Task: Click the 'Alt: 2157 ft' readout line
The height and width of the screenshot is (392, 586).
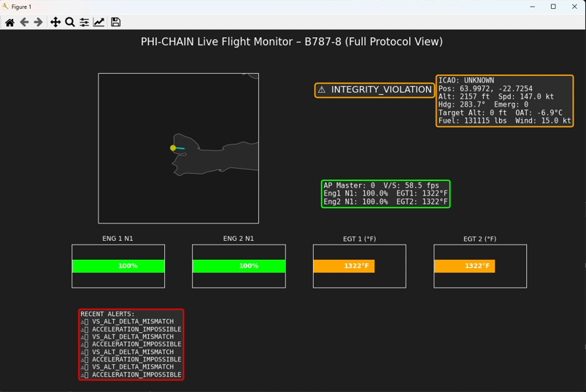Action: pos(496,96)
